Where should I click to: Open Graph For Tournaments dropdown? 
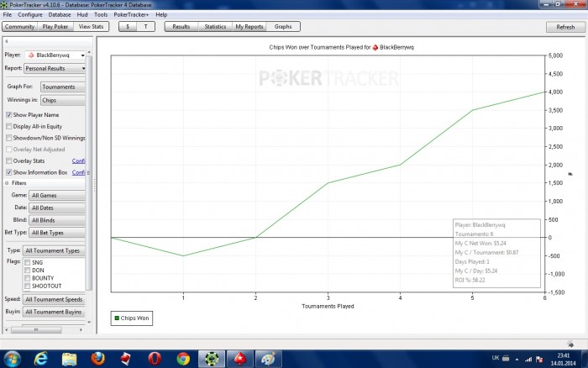63,87
